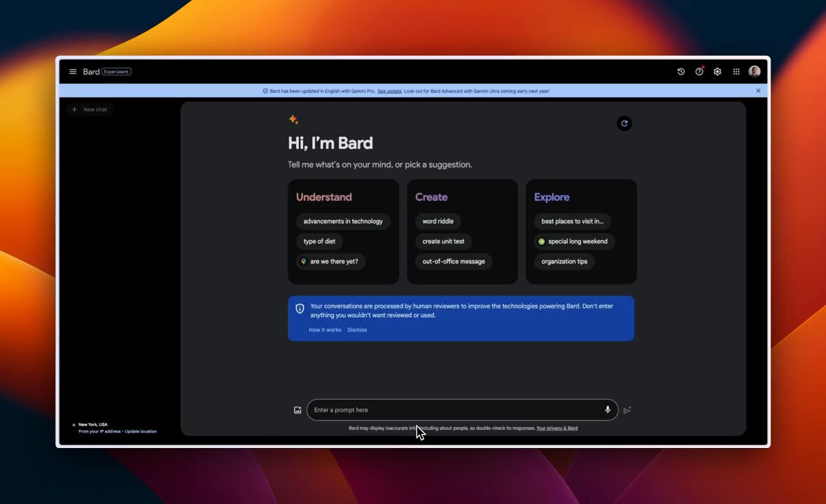Select the special long weekend suggestion
This screenshot has height=504, width=826.
[x=574, y=241]
